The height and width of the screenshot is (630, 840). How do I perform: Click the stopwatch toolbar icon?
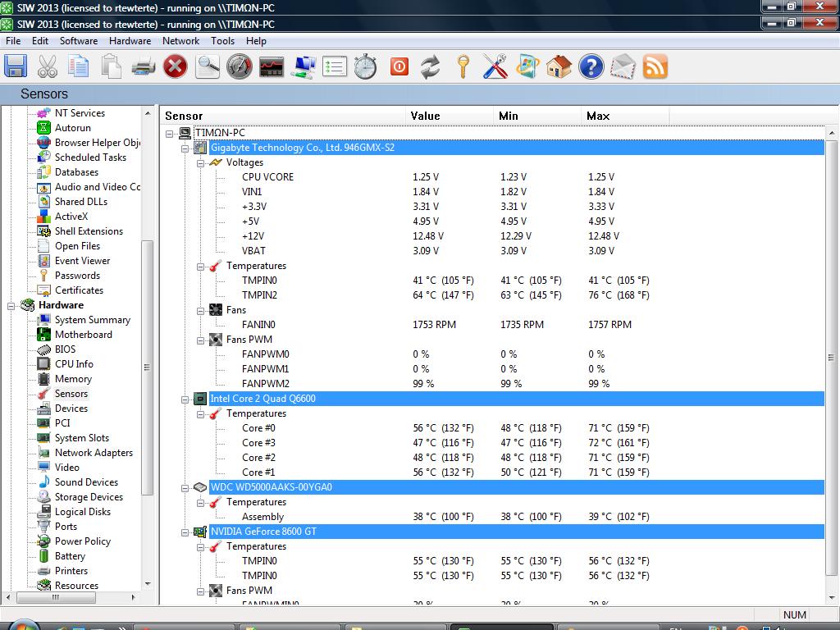point(366,67)
